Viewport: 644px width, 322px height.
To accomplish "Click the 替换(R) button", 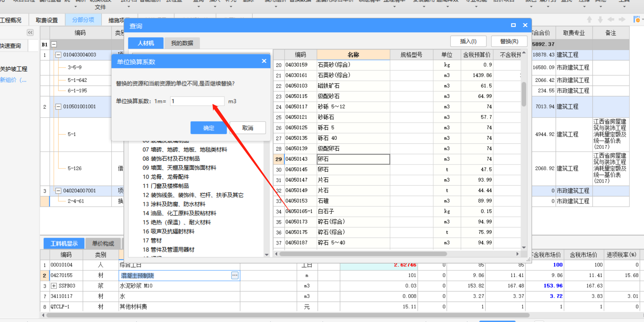I will tap(509, 41).
